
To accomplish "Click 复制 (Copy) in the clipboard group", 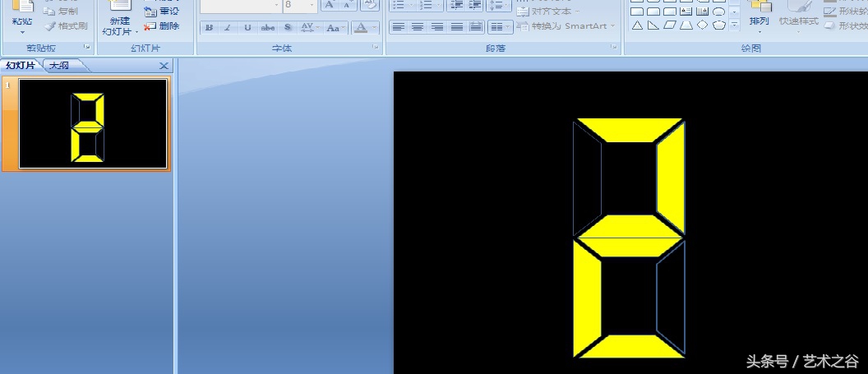I will click(x=61, y=11).
